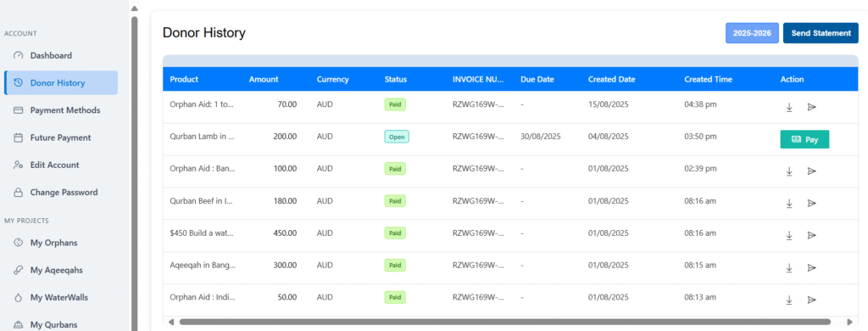Screen dimensions: 868x331
Task: Click the 15/08/2025 created date cell
Action: coord(609,104)
